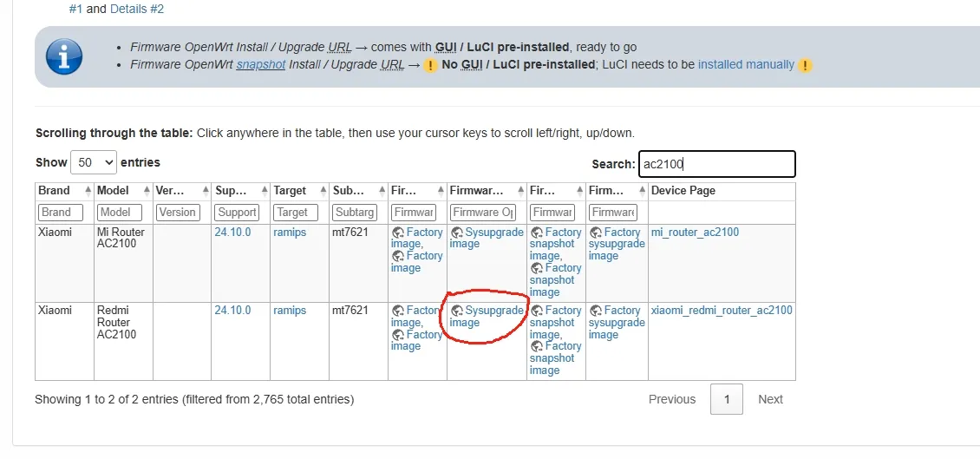Click the blue information icon in the note box
980x459 pixels.
click(x=64, y=56)
